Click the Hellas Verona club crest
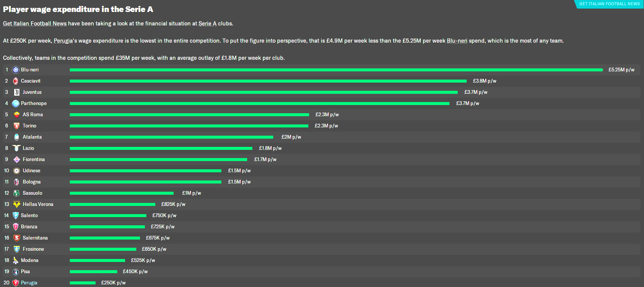The width and height of the screenshot is (644, 287). point(17,204)
